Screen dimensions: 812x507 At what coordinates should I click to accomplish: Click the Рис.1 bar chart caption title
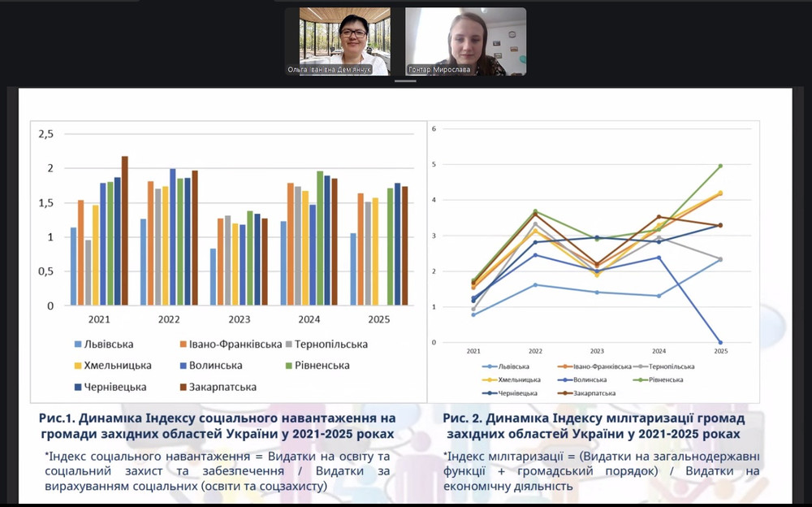pos(218,426)
